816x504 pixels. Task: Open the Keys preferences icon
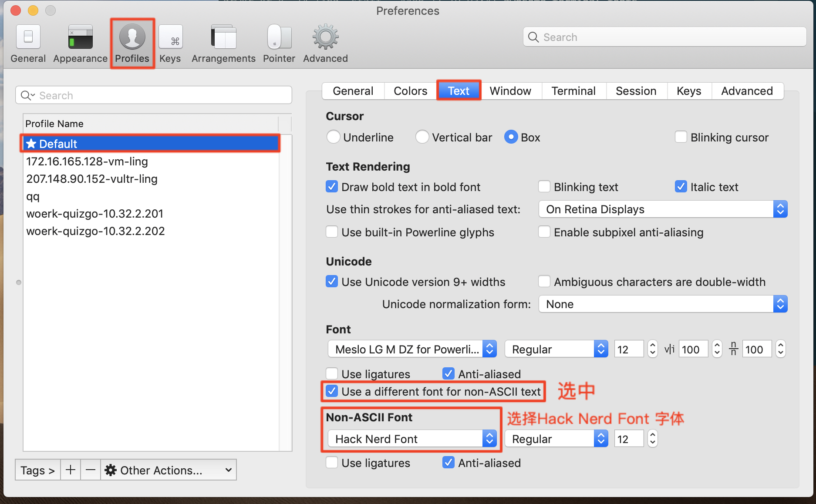[x=170, y=37]
